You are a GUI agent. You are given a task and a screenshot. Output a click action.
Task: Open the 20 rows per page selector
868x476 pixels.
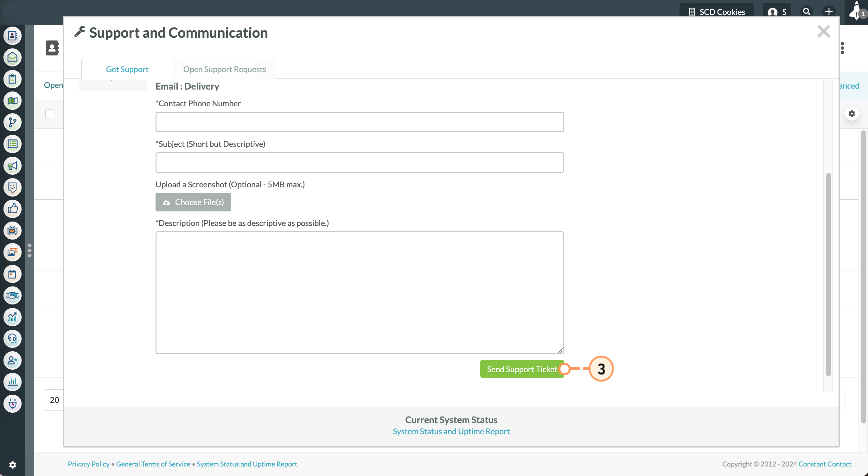click(54, 400)
